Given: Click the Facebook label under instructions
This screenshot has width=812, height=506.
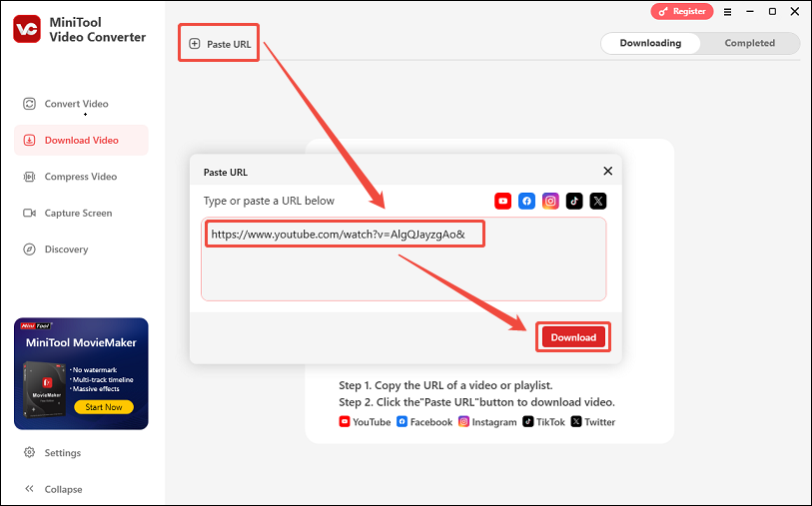Looking at the screenshot, I should click(x=431, y=422).
